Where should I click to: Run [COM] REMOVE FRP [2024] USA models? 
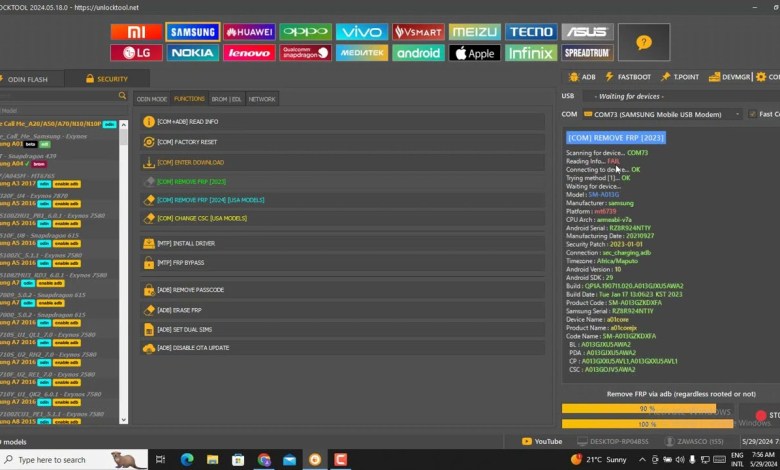click(x=342, y=200)
